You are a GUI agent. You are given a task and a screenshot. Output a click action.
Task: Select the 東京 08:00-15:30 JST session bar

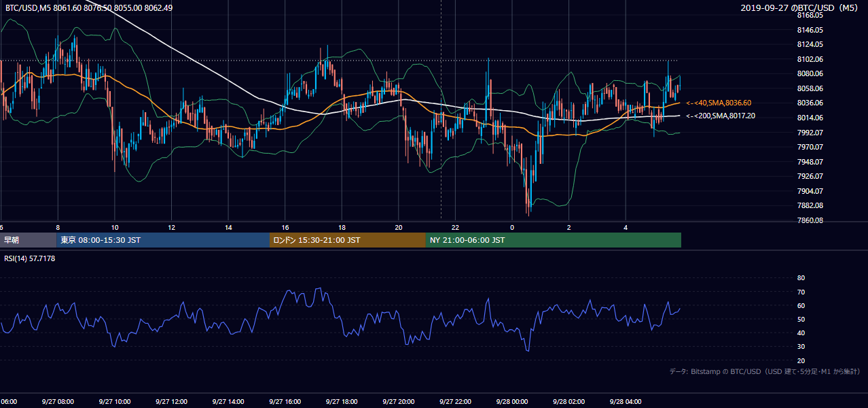tap(163, 240)
